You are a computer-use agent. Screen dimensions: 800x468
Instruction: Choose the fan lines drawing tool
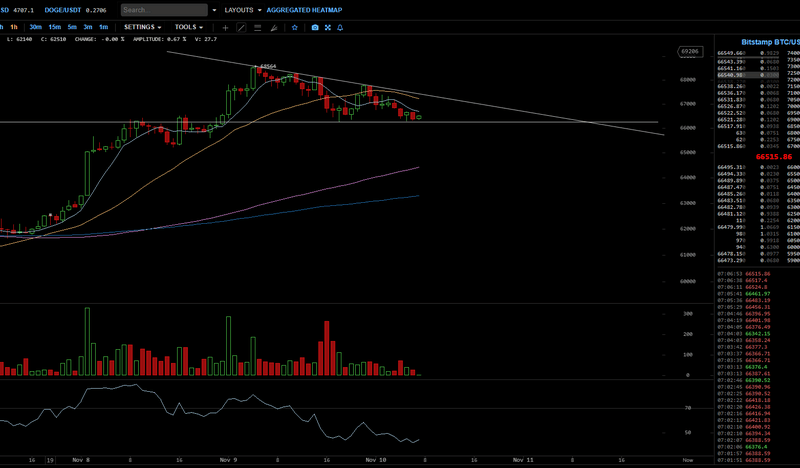(x=274, y=28)
